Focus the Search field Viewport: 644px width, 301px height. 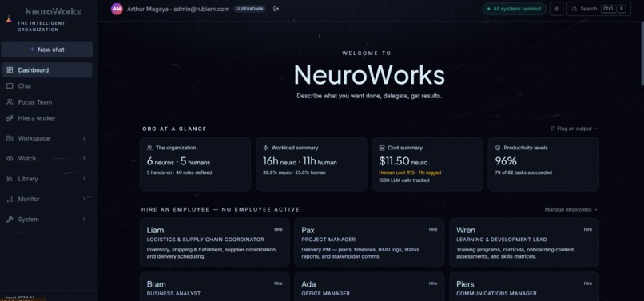[598, 9]
